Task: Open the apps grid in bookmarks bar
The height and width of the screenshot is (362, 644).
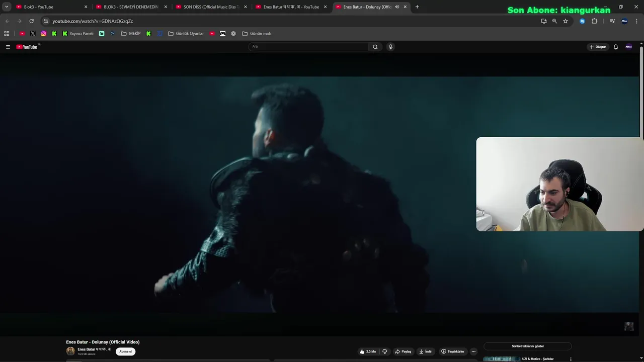Action: [7, 34]
